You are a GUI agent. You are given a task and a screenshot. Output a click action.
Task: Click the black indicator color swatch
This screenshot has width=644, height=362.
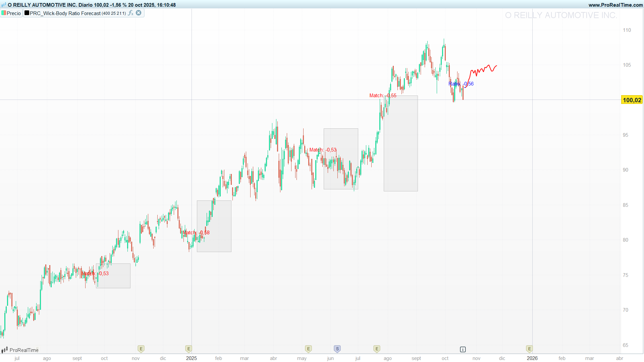[x=27, y=13]
